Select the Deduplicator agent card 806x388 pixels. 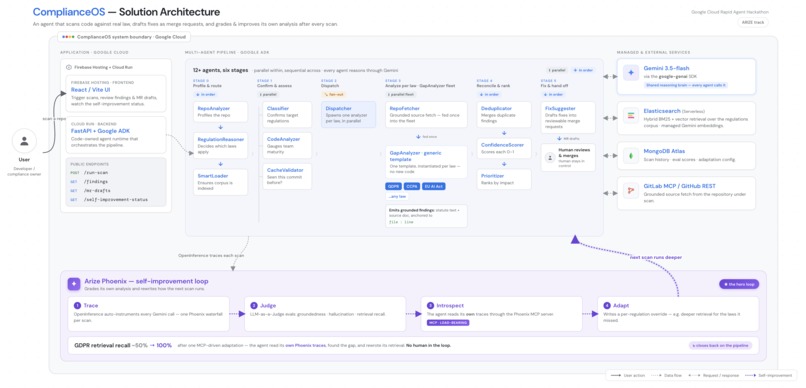coord(504,114)
